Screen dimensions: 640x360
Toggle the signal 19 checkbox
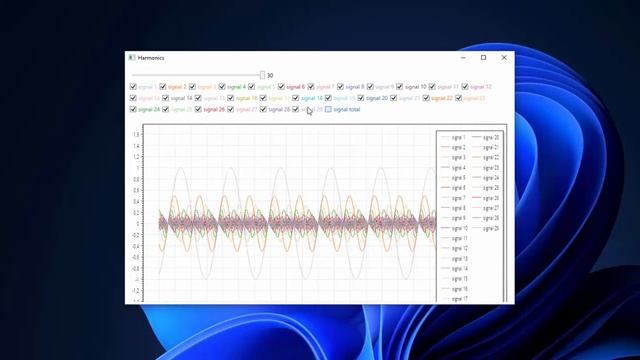tap(328, 98)
